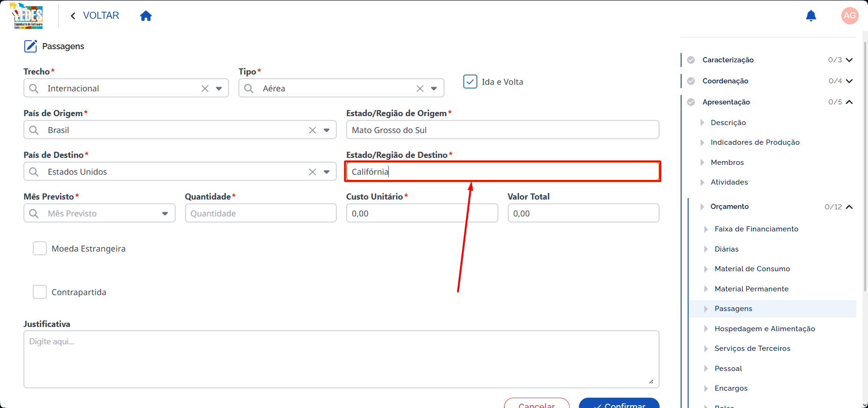Viewport: 868px width, 408px height.
Task: Click the Passagens edit pencil icon
Action: [x=30, y=46]
